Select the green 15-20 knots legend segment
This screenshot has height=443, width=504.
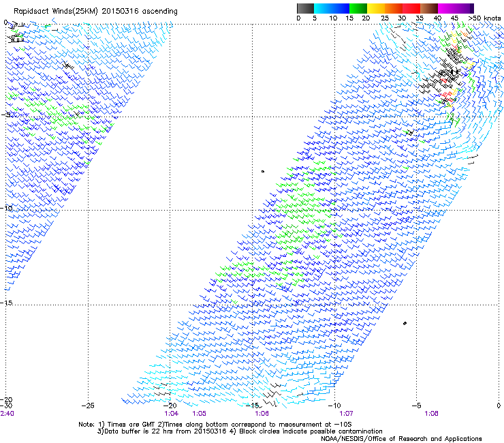click(358, 8)
